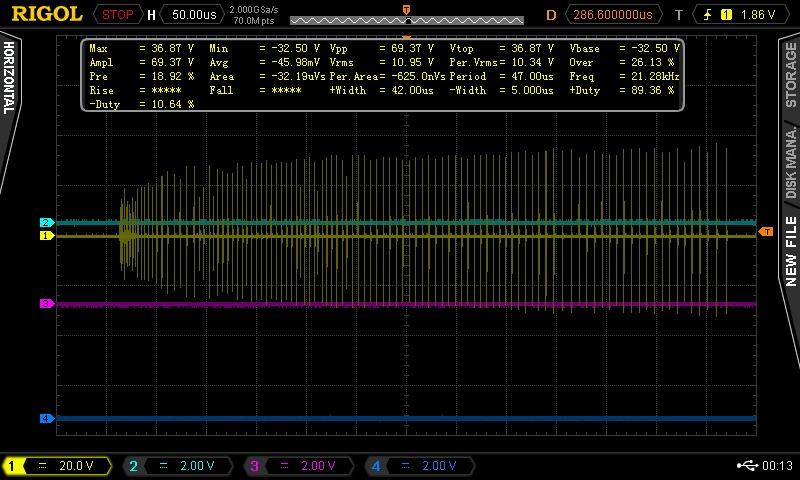Click the USB connection icon
Screen dimensions: 800x480
[x=748, y=465]
